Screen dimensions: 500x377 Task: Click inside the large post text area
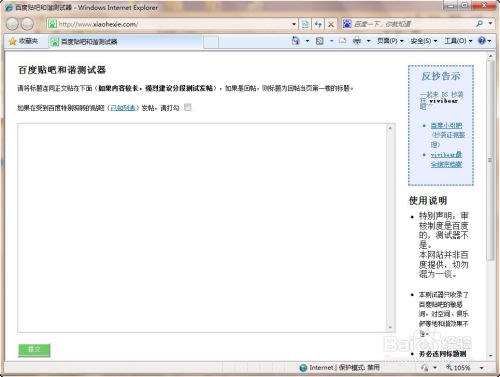203,228
